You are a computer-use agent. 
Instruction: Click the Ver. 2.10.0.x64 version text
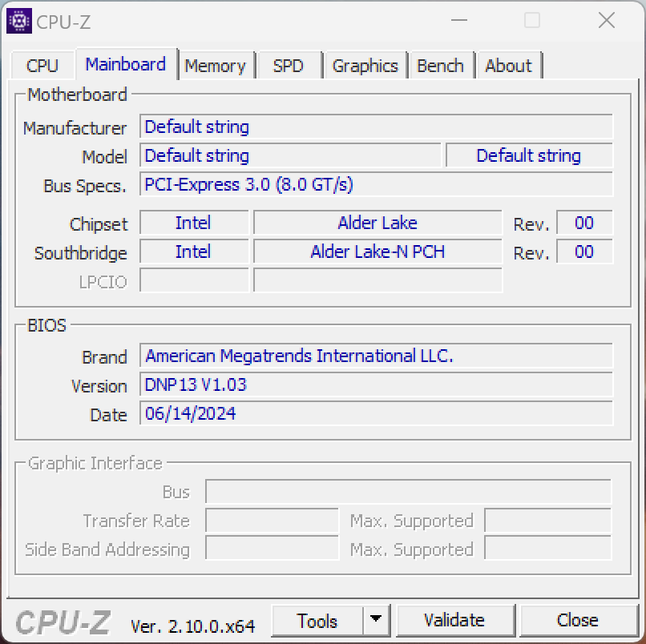pyautogui.click(x=193, y=626)
